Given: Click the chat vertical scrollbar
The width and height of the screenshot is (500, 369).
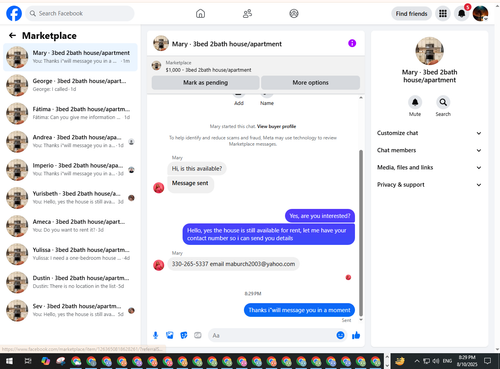Looking at the screenshot, I should tap(361, 232).
